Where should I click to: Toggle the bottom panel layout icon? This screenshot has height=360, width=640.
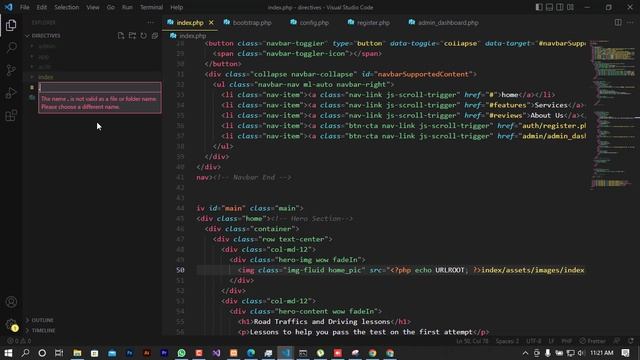[549, 7]
